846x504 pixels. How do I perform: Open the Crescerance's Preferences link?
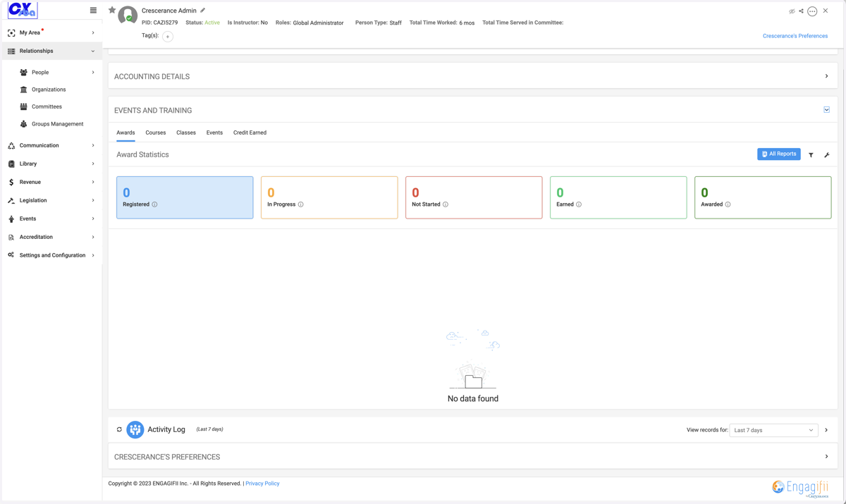tap(795, 36)
